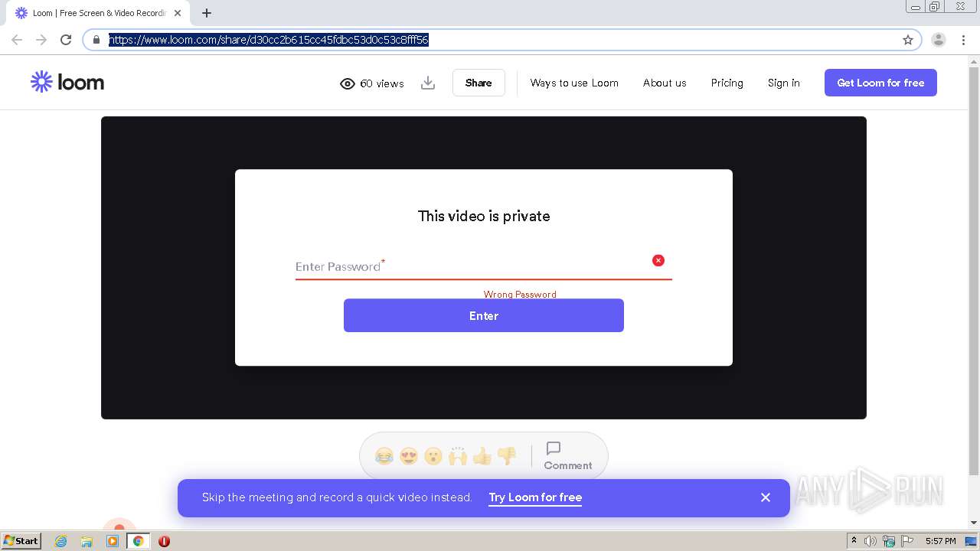React with surprised emoji

tap(433, 457)
